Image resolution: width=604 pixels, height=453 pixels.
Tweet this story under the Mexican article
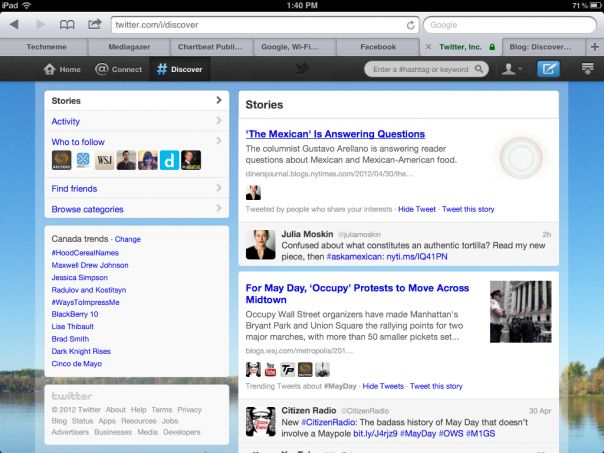pyautogui.click(x=468, y=209)
